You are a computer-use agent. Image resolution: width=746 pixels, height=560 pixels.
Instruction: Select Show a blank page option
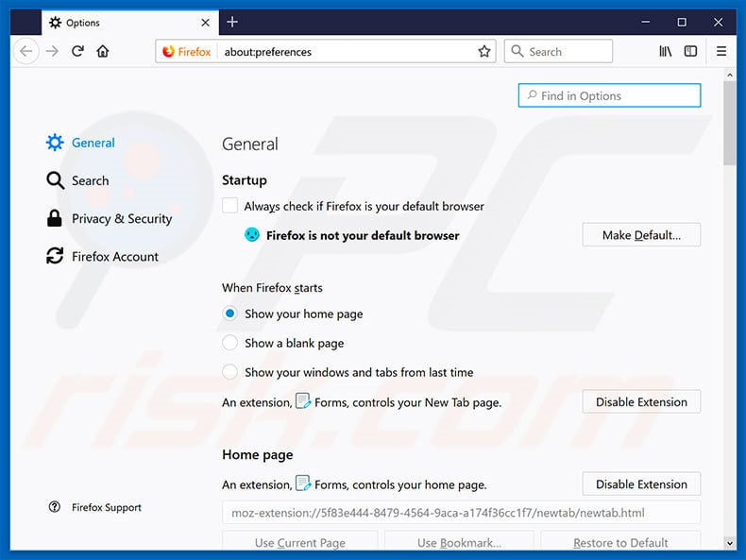coord(229,343)
